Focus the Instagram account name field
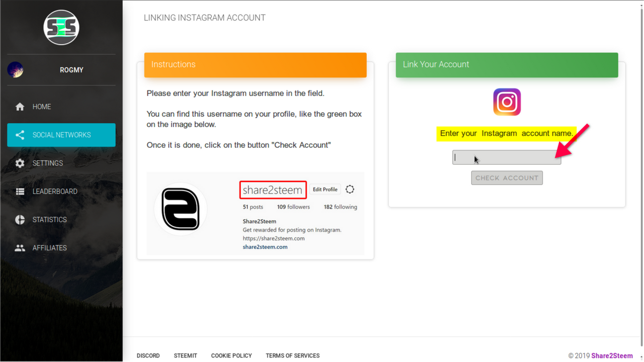This screenshot has width=644, height=362. point(507,157)
